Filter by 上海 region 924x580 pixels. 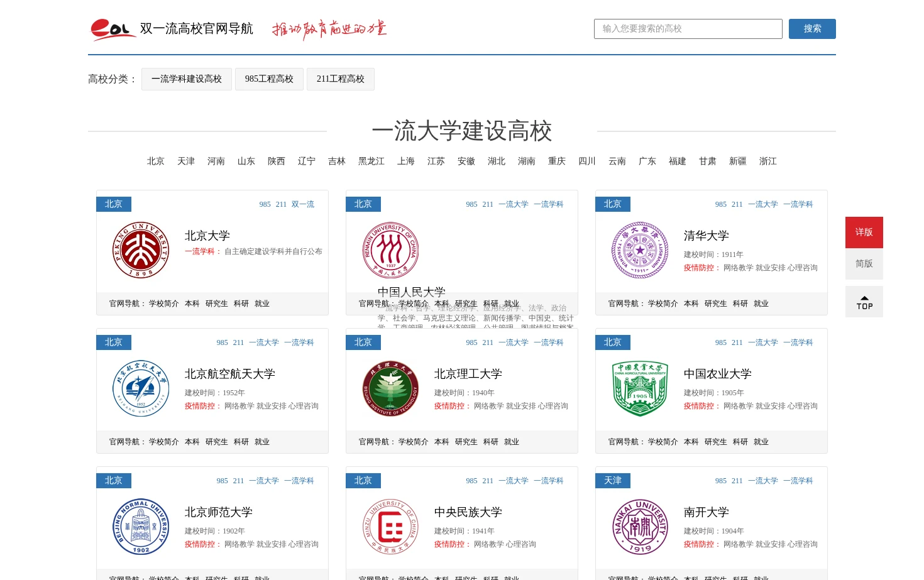click(406, 161)
